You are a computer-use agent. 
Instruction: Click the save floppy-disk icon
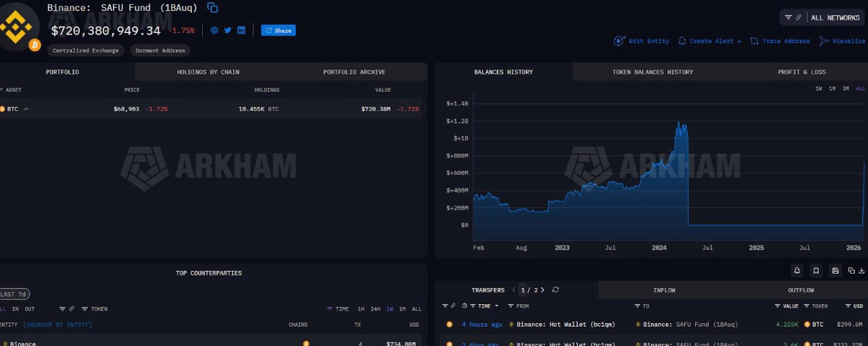tap(836, 270)
